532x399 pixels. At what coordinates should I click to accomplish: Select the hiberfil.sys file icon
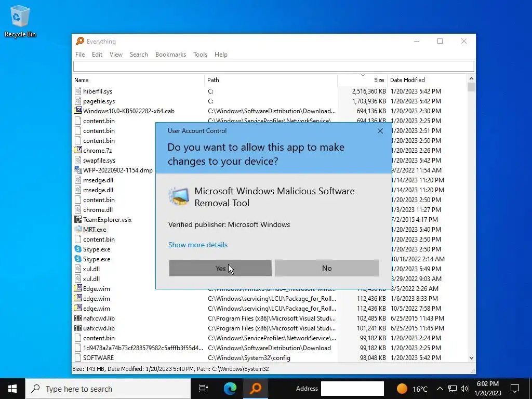click(78, 91)
